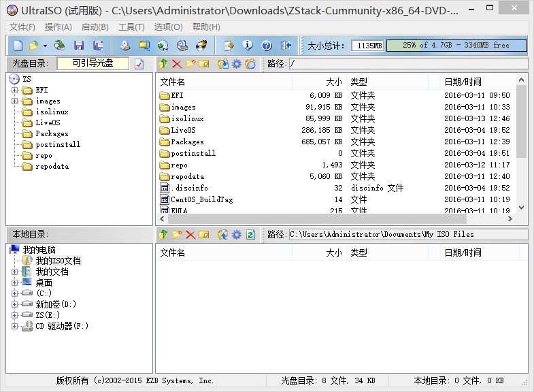Screen dimensions: 534x392
Task: Click the green refresh icon in local toolbar
Action: [250, 235]
